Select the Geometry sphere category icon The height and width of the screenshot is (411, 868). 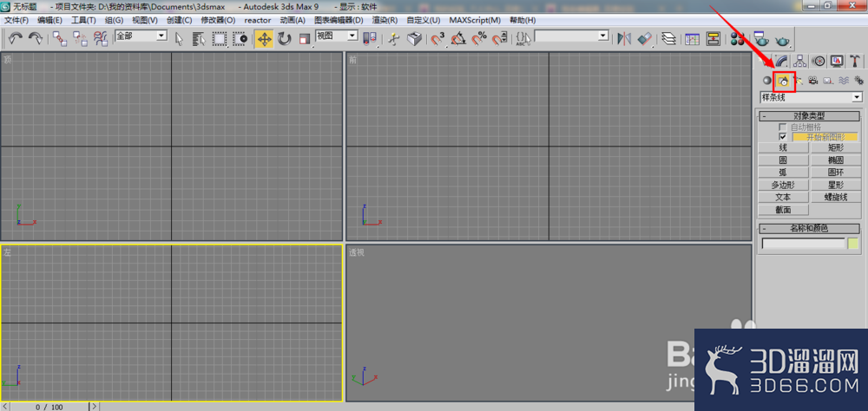(766, 81)
